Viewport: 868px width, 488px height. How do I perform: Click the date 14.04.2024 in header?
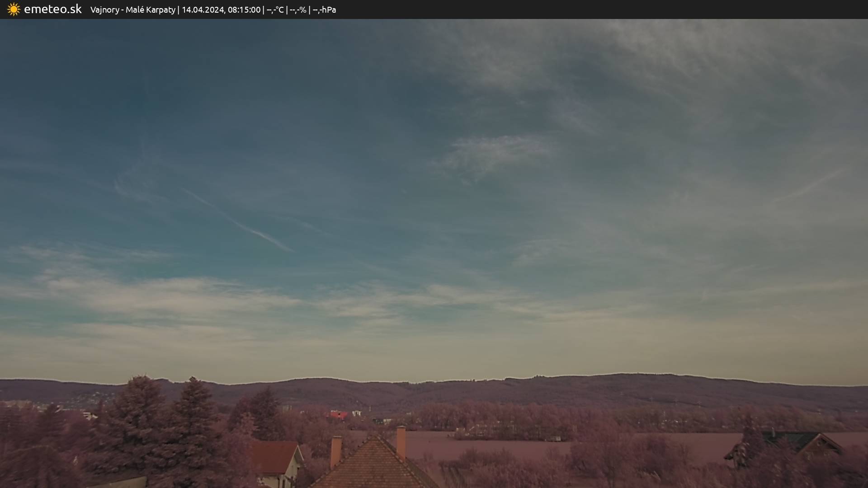(x=203, y=9)
